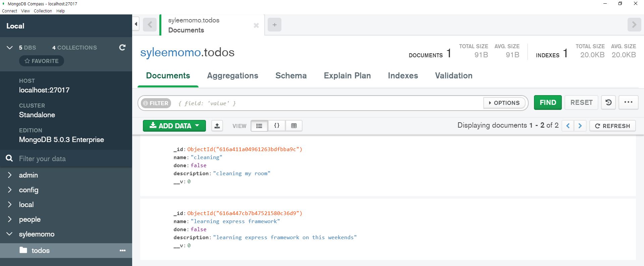Mark connection as FAVORITE
Image resolution: width=644 pixels, height=266 pixels.
(42, 61)
